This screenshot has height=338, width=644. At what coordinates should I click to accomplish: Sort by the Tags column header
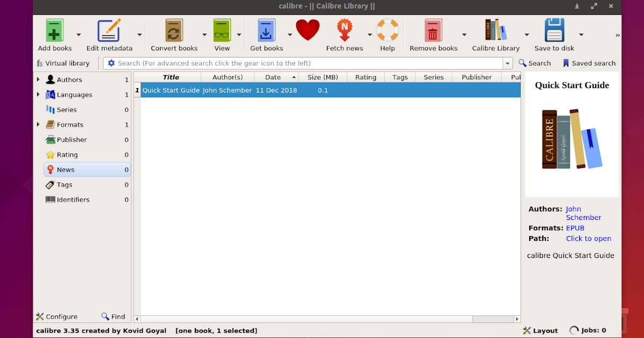pyautogui.click(x=400, y=77)
